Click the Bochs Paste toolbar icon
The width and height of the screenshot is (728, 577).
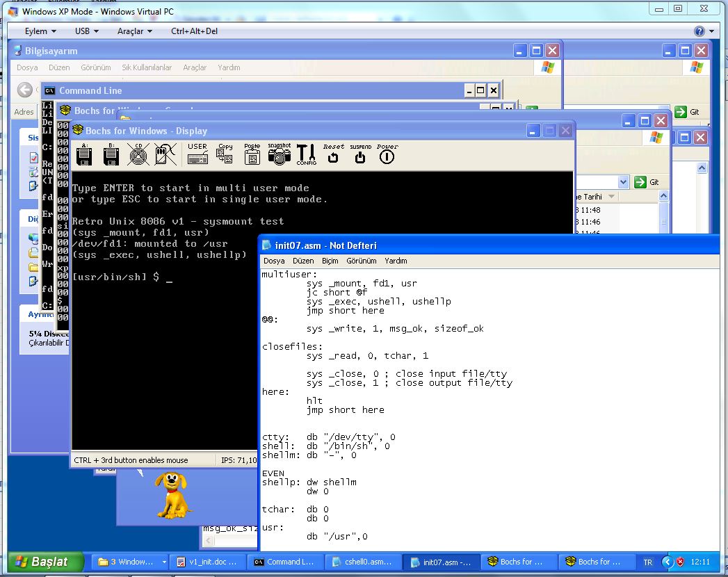point(252,154)
